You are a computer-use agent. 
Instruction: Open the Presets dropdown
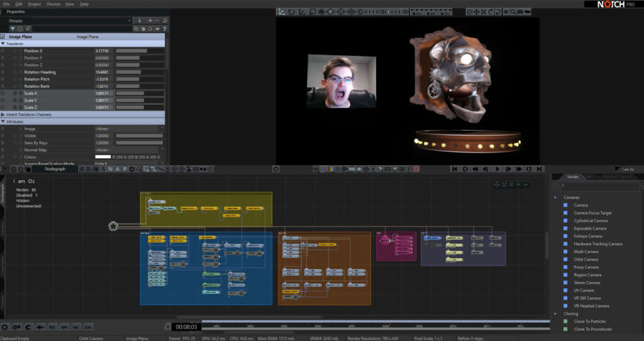click(69, 21)
